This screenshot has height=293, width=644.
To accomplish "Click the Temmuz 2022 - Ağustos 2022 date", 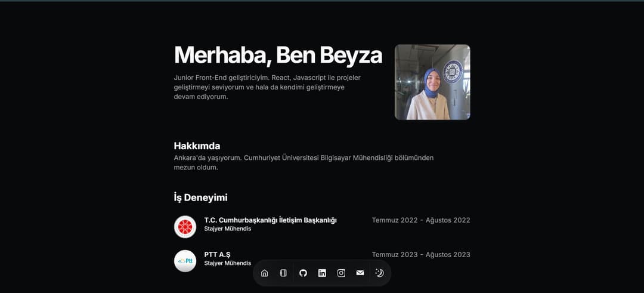I will coord(421,220).
